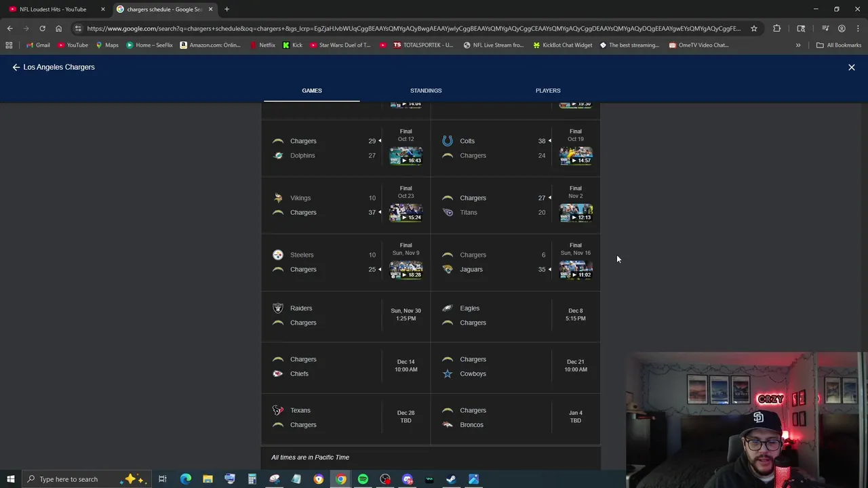The width and height of the screenshot is (868, 488).
Task: Switch to the STANDINGS tab
Action: (x=426, y=90)
